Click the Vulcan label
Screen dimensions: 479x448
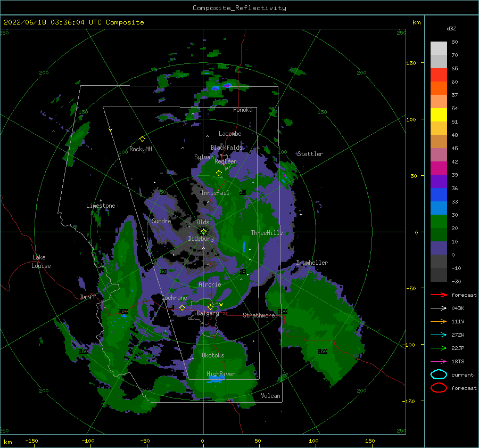click(x=271, y=396)
